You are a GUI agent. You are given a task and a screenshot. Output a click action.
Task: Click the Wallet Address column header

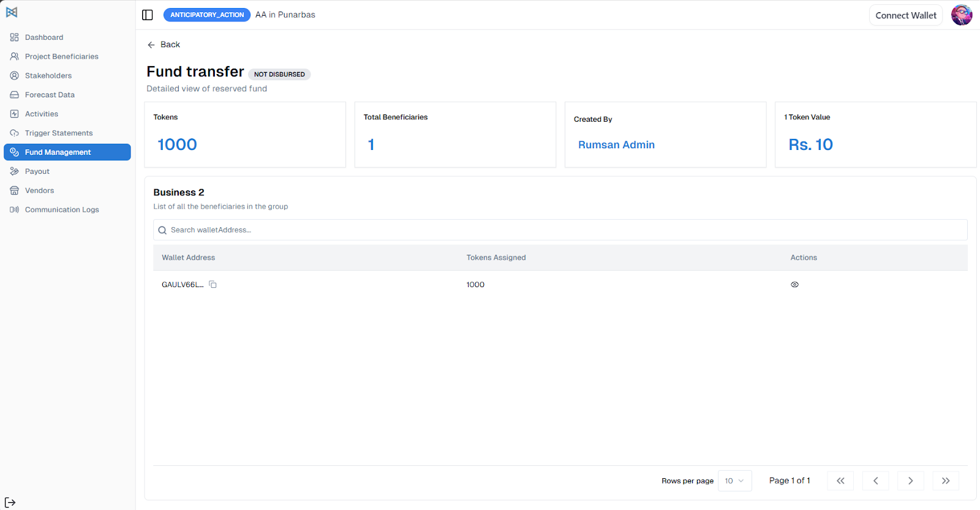pyautogui.click(x=188, y=258)
